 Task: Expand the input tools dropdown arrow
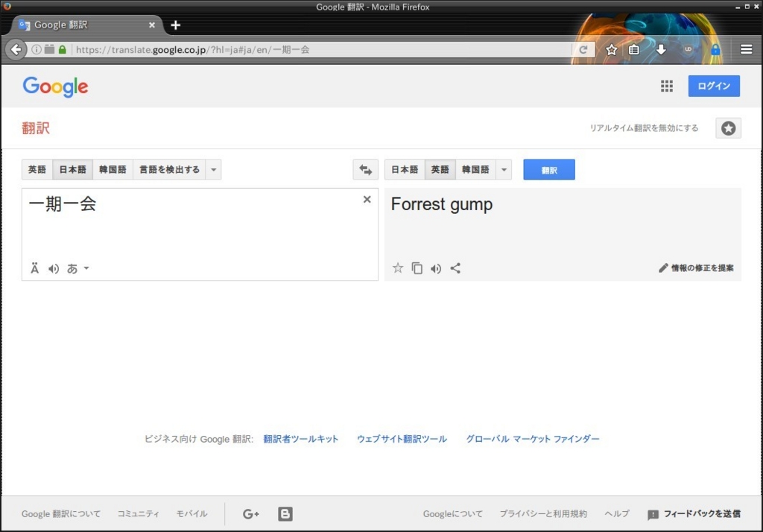point(86,268)
